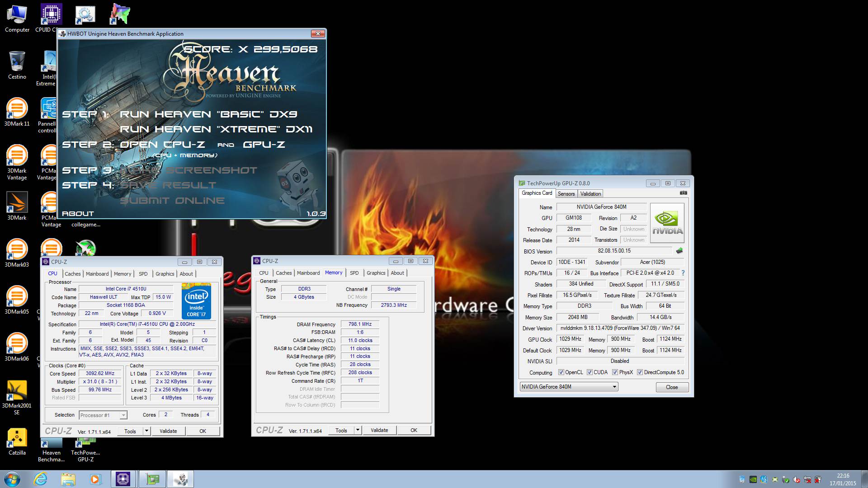Open the SPD tab in the CPU-Z Memory-tab window
The height and width of the screenshot is (488, 868).
[x=354, y=273]
